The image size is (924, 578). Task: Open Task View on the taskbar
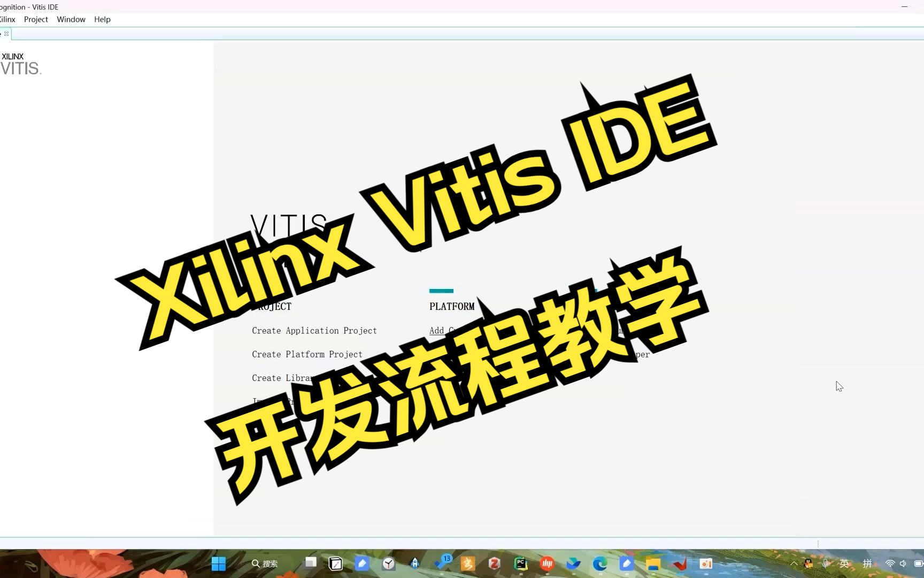coord(311,562)
